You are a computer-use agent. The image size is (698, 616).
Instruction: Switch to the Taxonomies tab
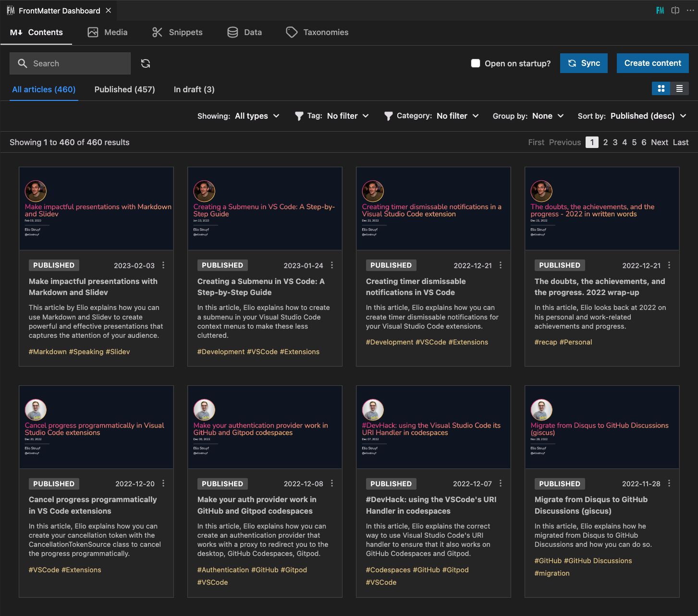click(x=317, y=32)
